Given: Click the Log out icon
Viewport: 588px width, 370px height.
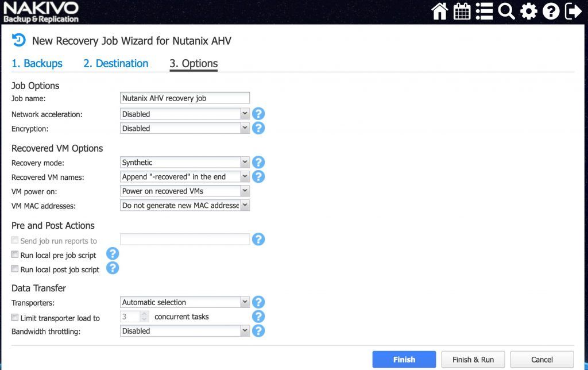Looking at the screenshot, I should (574, 11).
